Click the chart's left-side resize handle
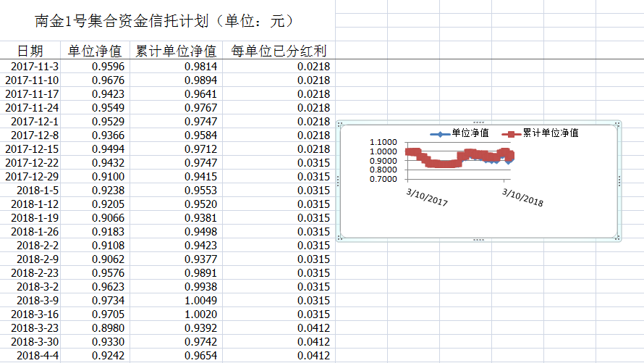This screenshot has height=363, width=644. 339,181
